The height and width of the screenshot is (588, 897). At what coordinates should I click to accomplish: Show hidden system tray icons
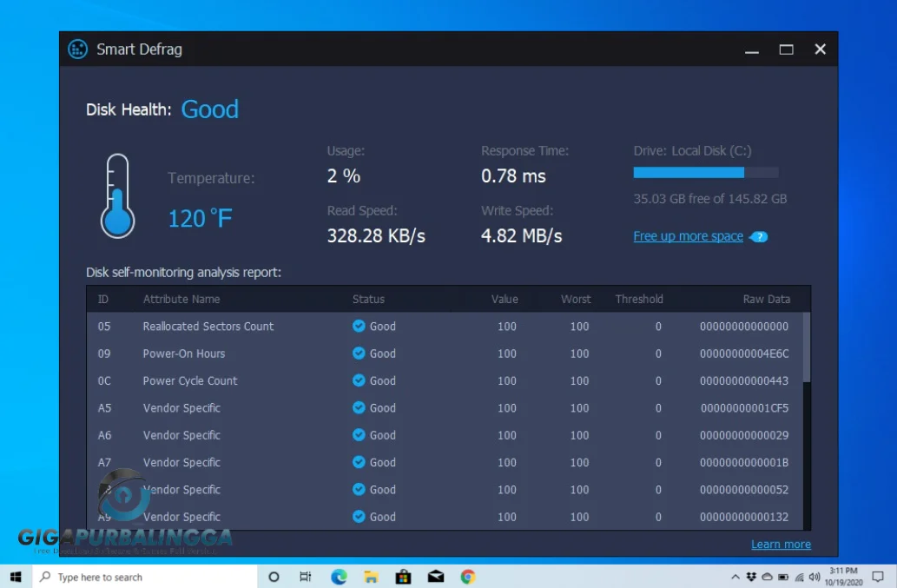(735, 577)
